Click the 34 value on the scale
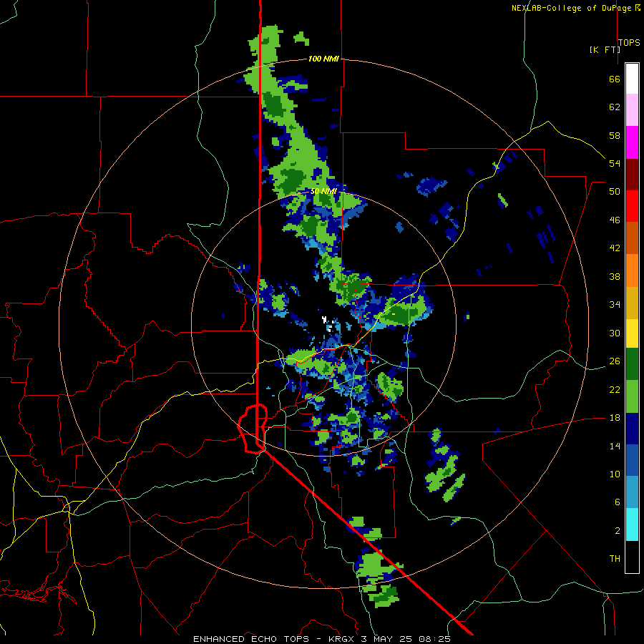The width and height of the screenshot is (644, 644). (x=615, y=305)
